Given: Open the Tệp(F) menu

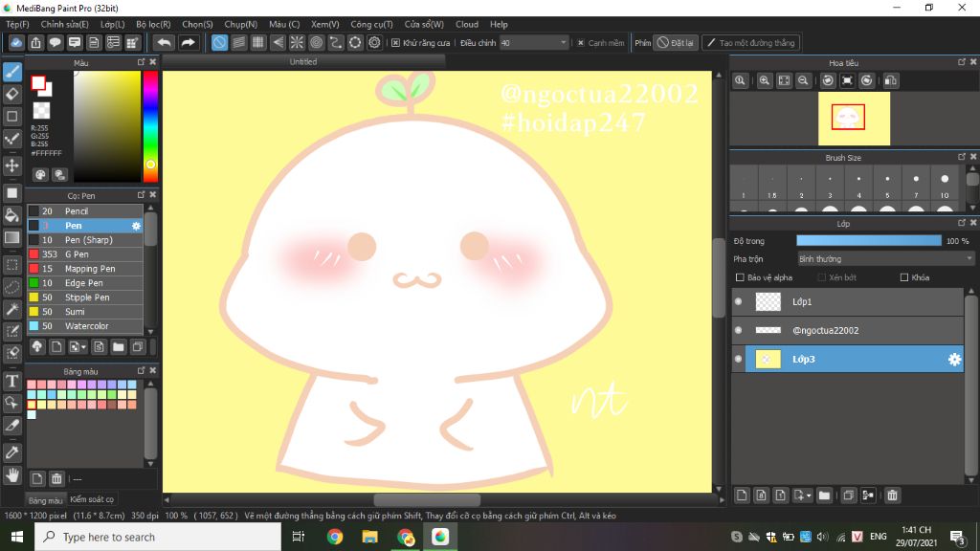Looking at the screenshot, I should pyautogui.click(x=17, y=24).
